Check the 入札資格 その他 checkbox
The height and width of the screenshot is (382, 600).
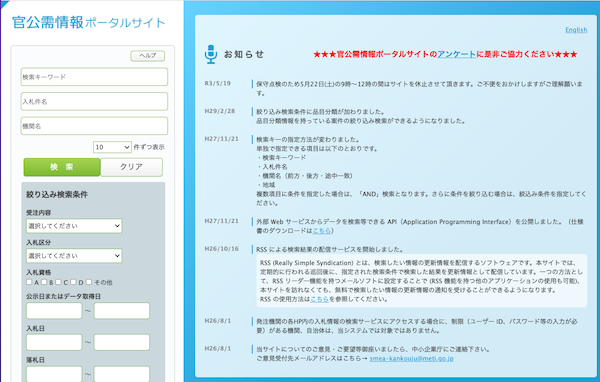(89, 282)
